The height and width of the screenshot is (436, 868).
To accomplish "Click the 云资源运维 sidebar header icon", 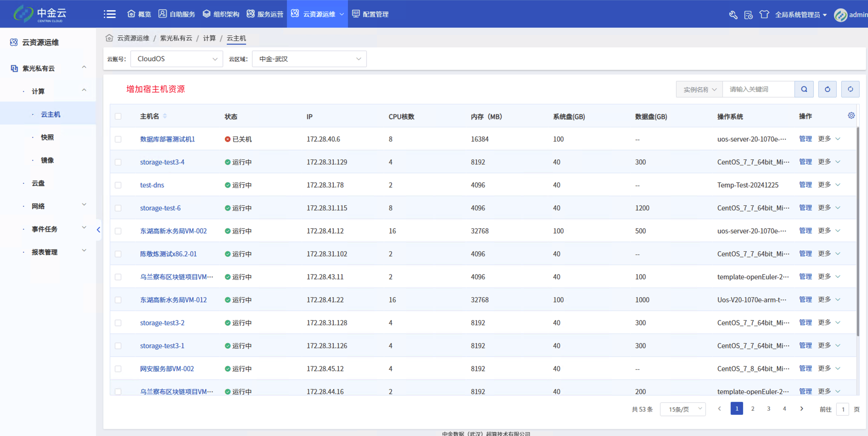I will 14,42.
